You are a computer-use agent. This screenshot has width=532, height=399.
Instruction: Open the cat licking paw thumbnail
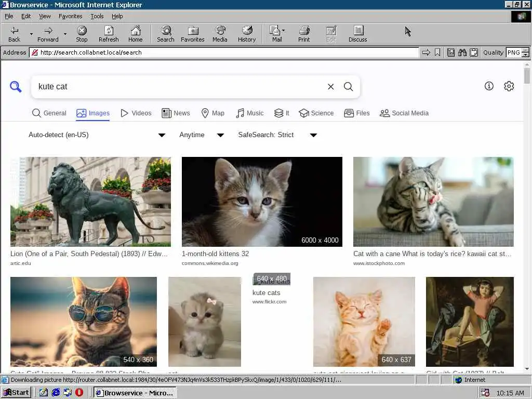coord(433,202)
